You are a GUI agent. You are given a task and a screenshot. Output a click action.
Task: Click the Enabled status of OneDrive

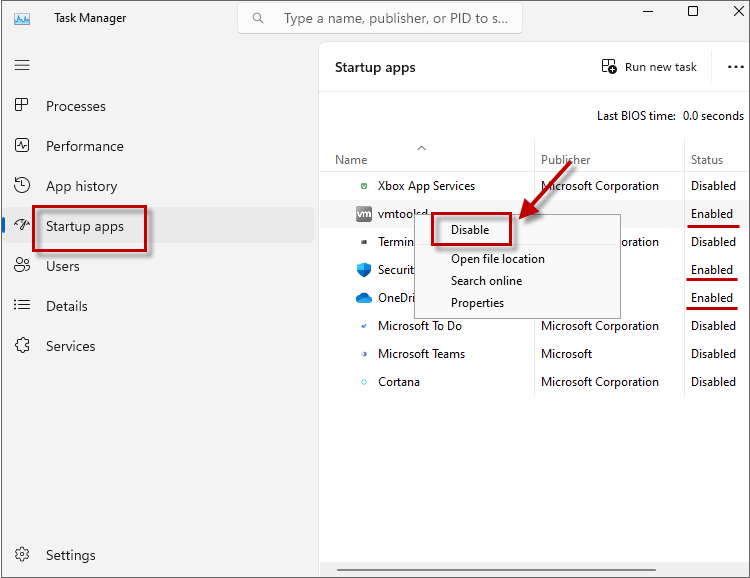(712, 298)
